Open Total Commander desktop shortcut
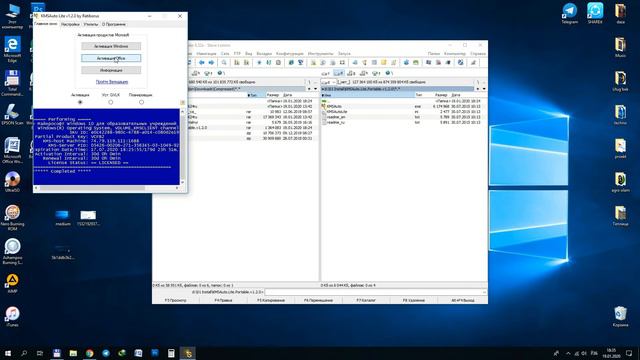The height and width of the screenshot is (360, 640). (x=12, y=83)
